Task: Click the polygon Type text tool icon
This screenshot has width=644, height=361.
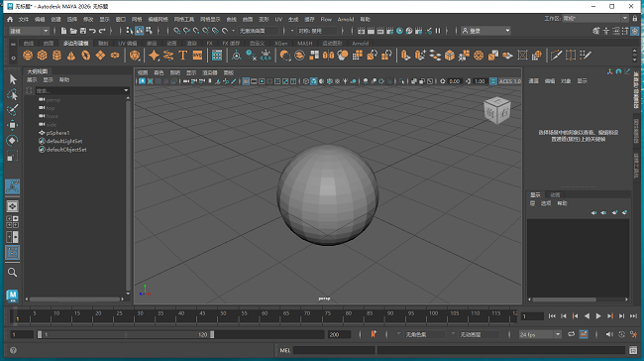Action: click(182, 56)
